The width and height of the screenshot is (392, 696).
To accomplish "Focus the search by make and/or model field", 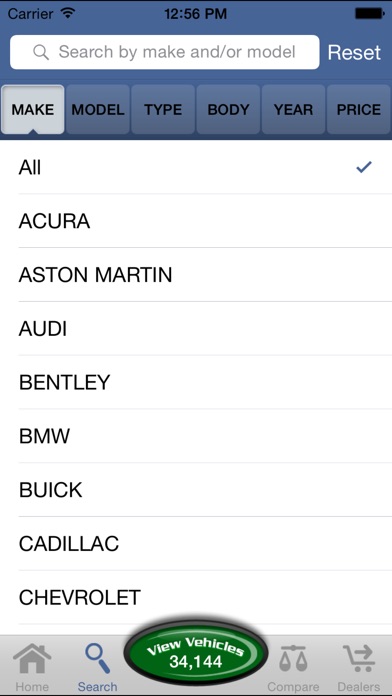I will [x=165, y=52].
